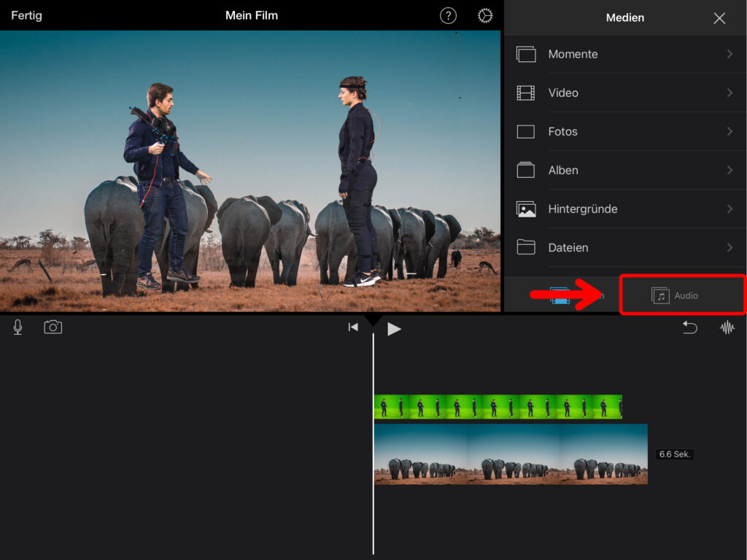
Task: Toggle the audio waveform display icon
Action: click(x=727, y=327)
